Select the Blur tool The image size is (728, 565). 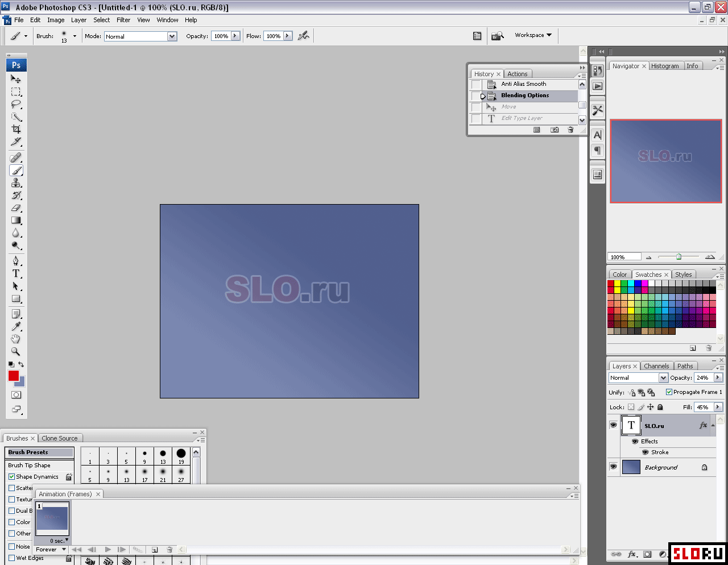[x=16, y=232]
